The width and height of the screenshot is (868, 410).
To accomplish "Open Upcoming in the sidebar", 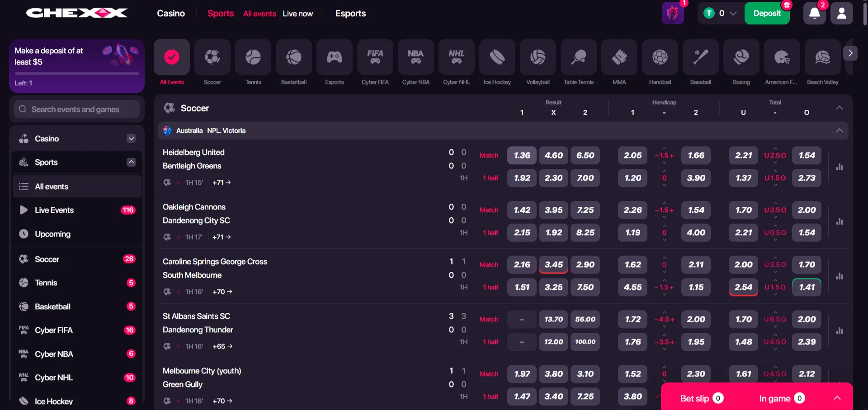I will (x=77, y=234).
